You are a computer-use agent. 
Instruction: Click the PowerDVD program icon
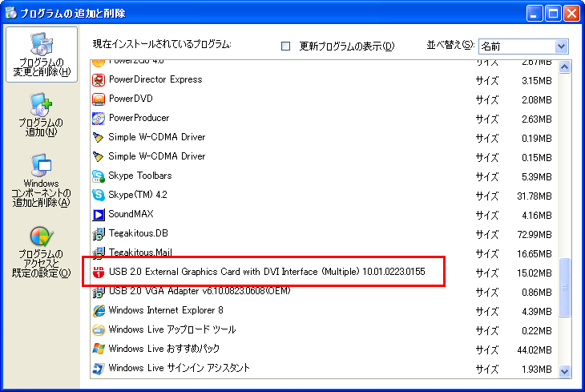99,99
